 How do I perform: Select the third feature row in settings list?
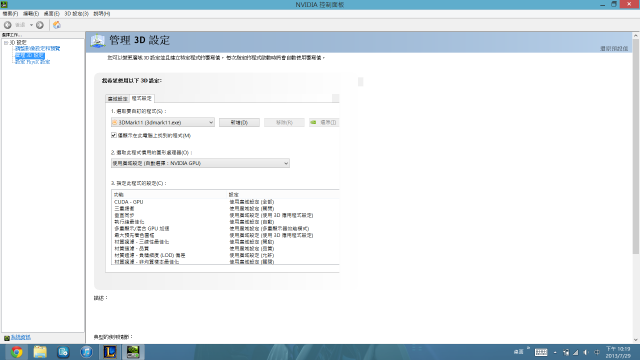[x=225, y=215]
